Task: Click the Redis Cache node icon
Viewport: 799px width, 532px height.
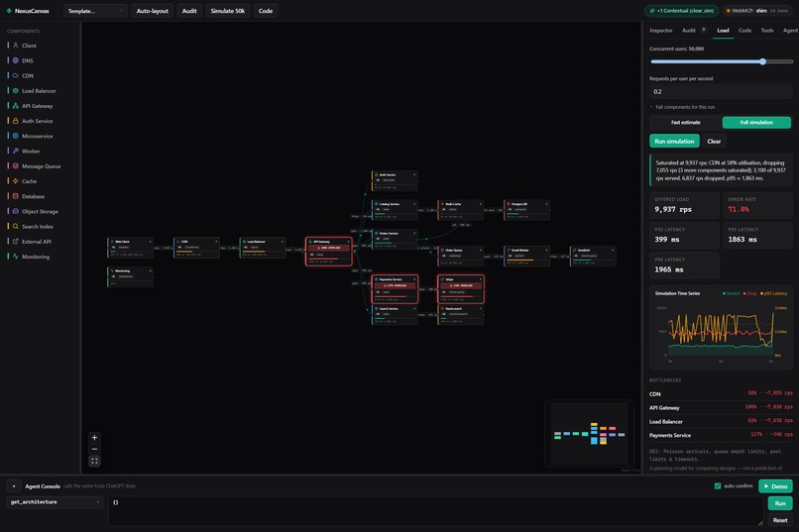Action: (442, 204)
